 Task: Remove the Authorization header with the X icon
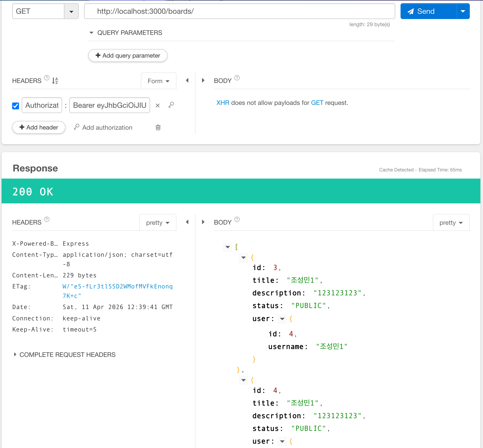158,105
